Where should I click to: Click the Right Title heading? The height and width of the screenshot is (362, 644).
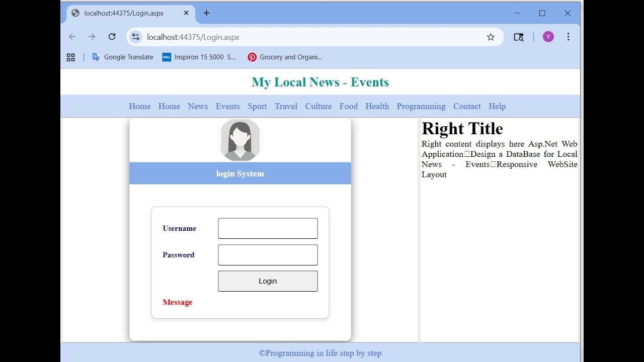pyautogui.click(x=462, y=129)
